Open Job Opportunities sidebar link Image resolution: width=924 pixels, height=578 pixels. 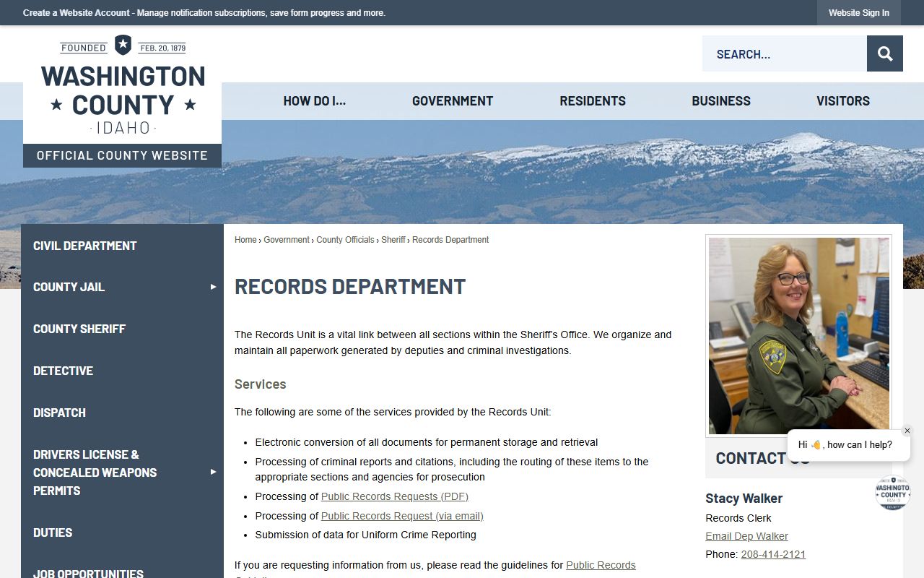(x=89, y=574)
